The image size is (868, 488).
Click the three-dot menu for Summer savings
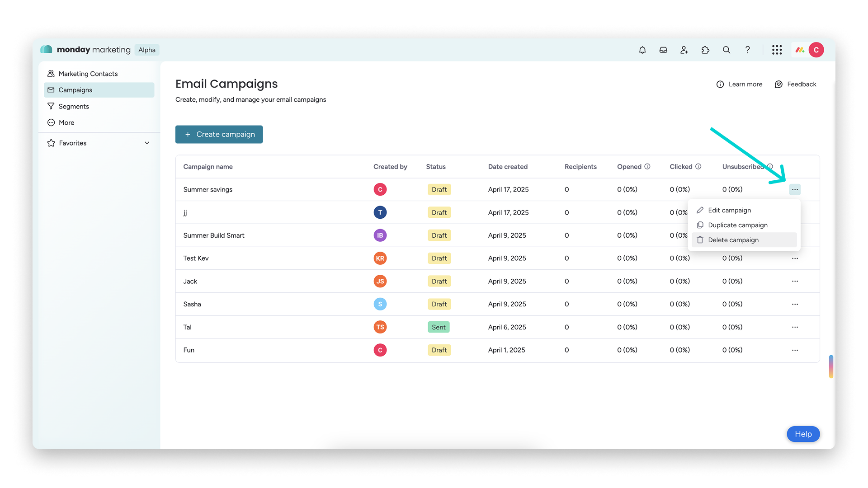795,189
